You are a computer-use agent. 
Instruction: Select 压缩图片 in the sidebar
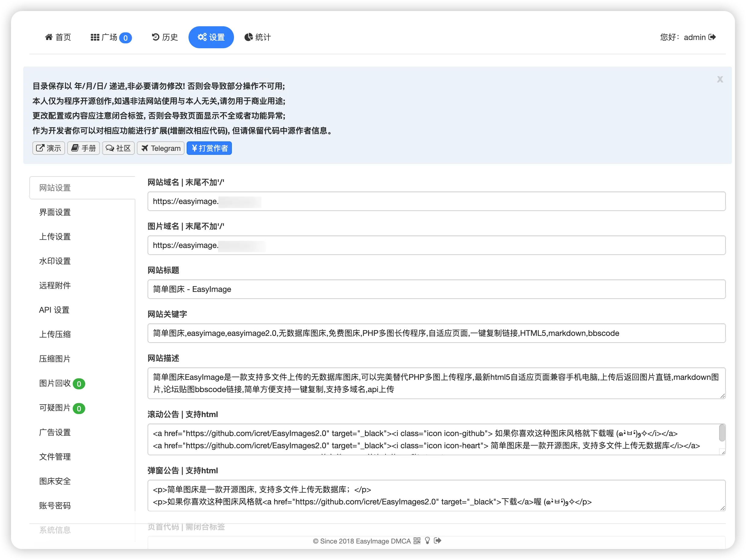tap(82, 359)
